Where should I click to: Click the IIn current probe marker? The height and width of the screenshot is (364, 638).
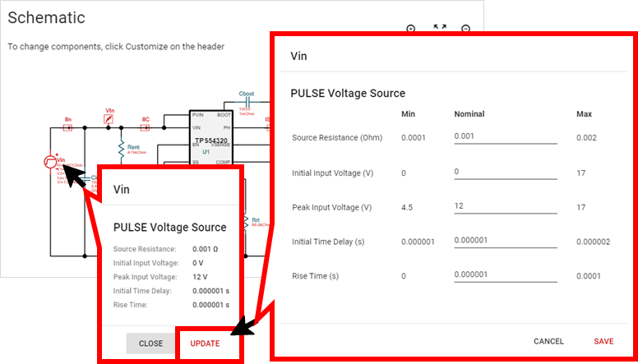pyautogui.click(x=67, y=128)
